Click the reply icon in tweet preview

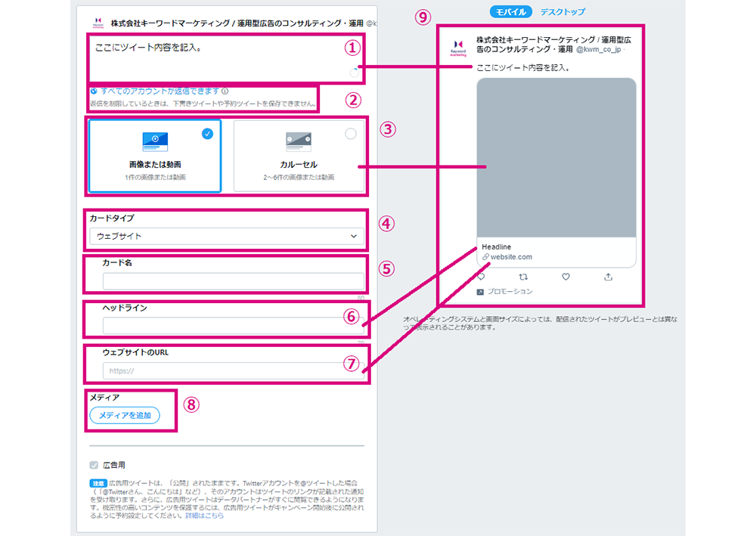[481, 277]
